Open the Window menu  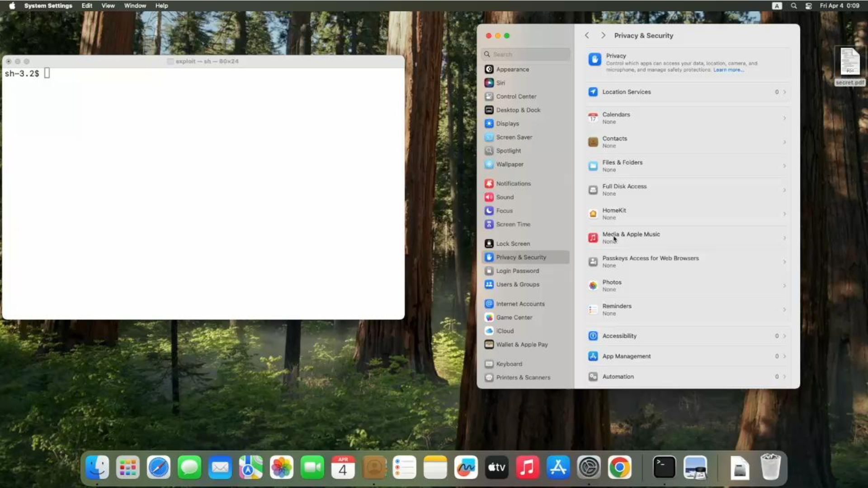click(135, 5)
